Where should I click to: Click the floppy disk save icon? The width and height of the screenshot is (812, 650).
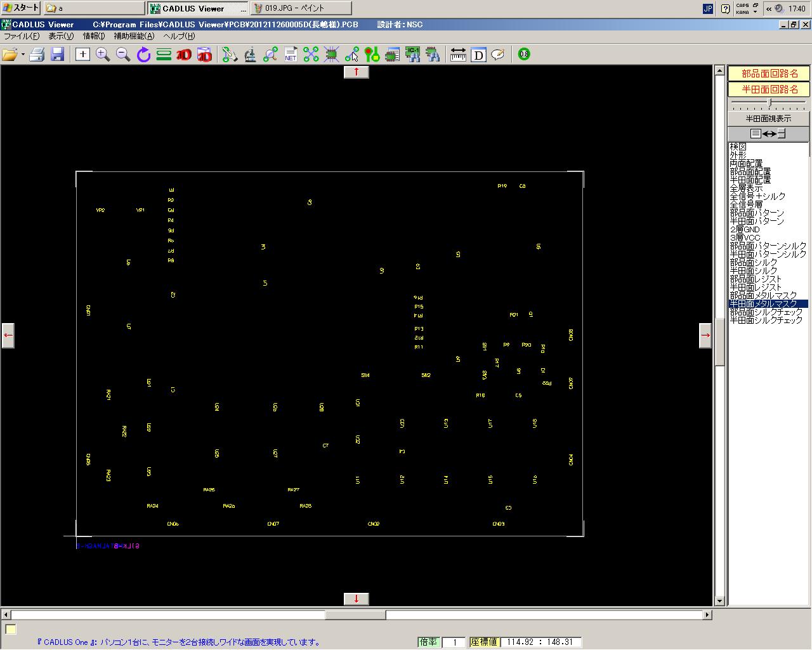(57, 55)
